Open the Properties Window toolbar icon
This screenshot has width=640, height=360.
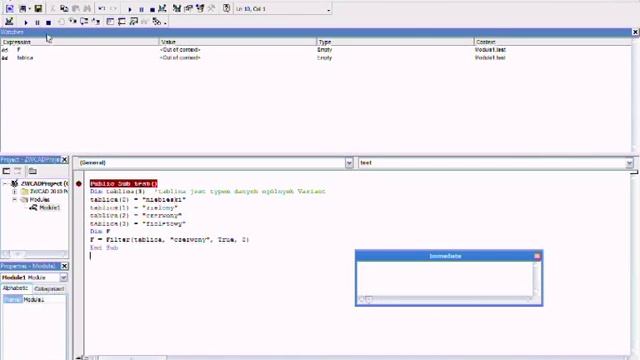(188, 8)
